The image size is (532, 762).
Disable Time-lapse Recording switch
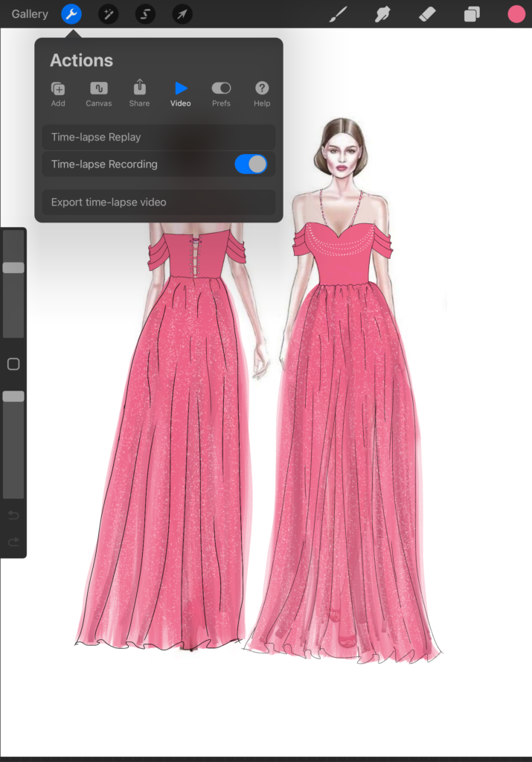click(251, 164)
